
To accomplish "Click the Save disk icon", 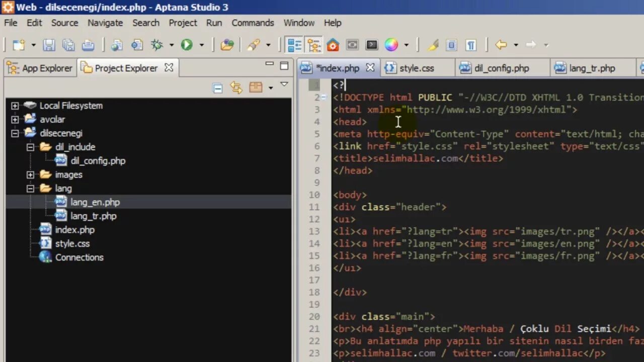I will (49, 45).
